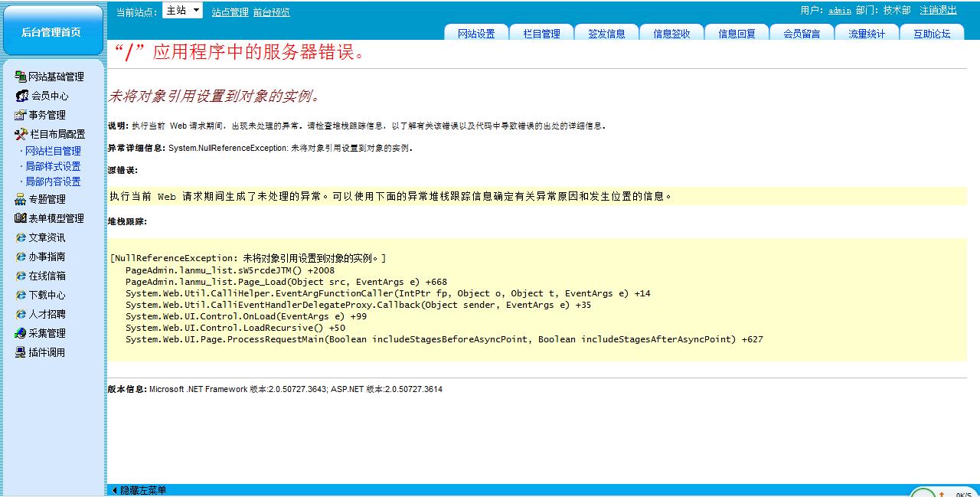Click the 后台管理首页 button

[x=51, y=32]
